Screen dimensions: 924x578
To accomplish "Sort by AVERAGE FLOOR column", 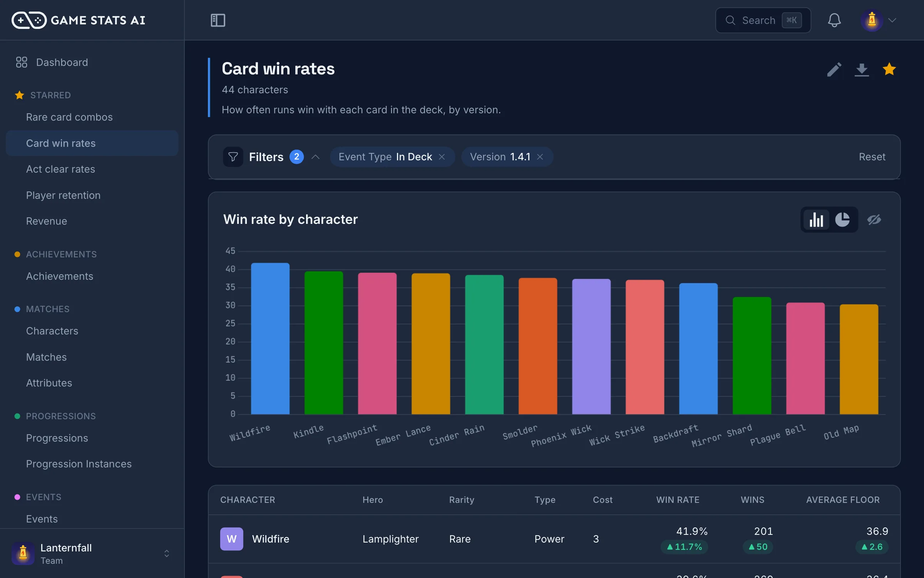I will click(x=843, y=500).
